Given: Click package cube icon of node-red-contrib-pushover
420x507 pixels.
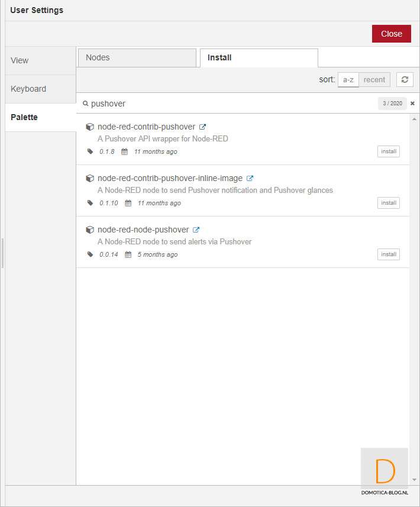Looking at the screenshot, I should coord(90,127).
